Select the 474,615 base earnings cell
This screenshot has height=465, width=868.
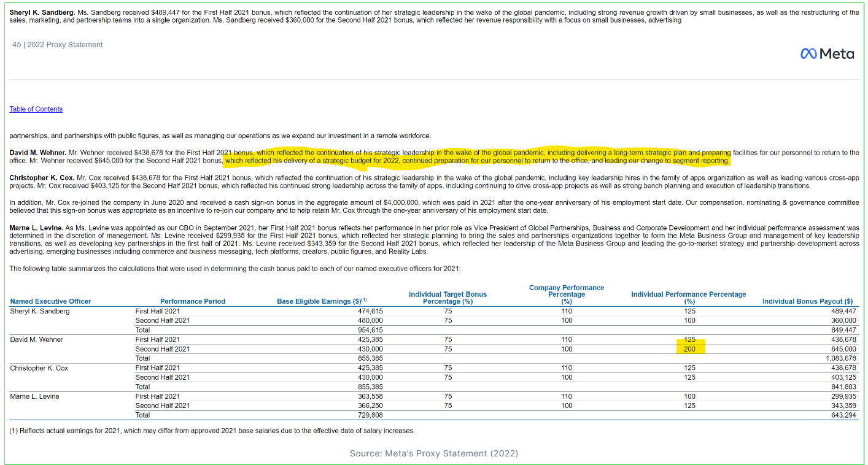pos(370,311)
